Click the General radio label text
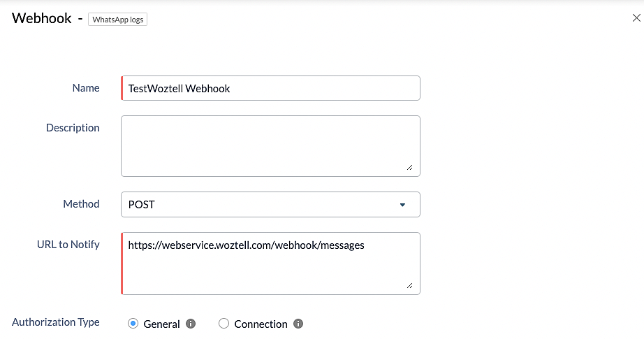 161,324
